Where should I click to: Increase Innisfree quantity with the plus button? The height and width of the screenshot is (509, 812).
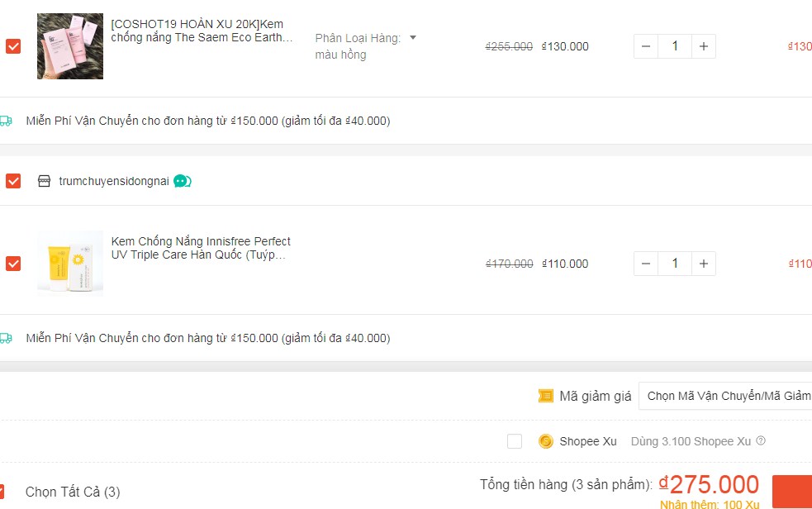(703, 263)
